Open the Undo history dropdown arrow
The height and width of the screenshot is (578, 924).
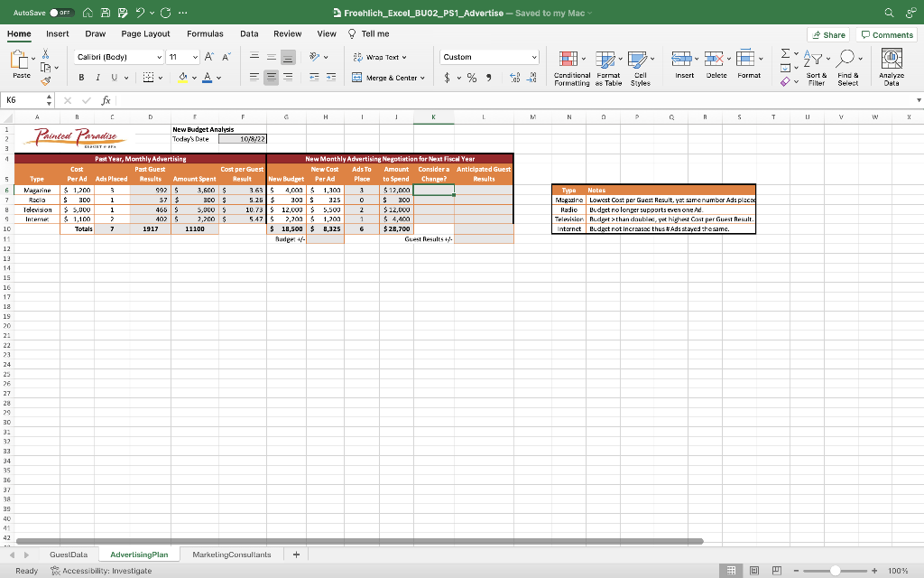(x=152, y=13)
